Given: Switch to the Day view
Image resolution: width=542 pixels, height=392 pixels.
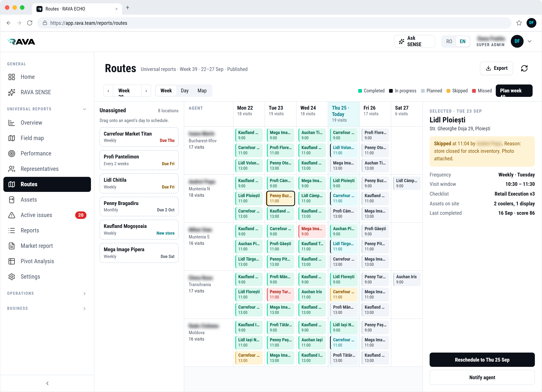Looking at the screenshot, I should click(x=185, y=91).
